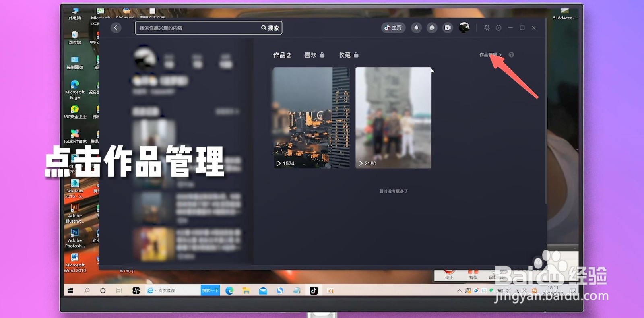
Task: Click the pin window icon
Action: point(487,28)
